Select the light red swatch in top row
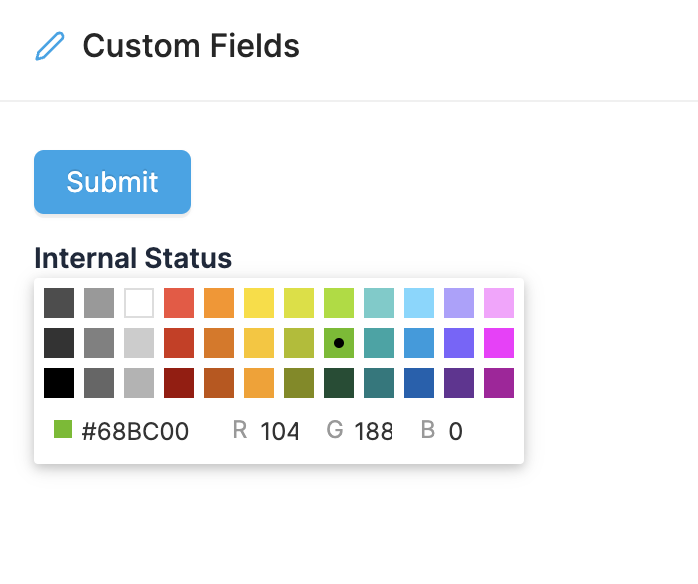The width and height of the screenshot is (698, 584). pos(179,303)
